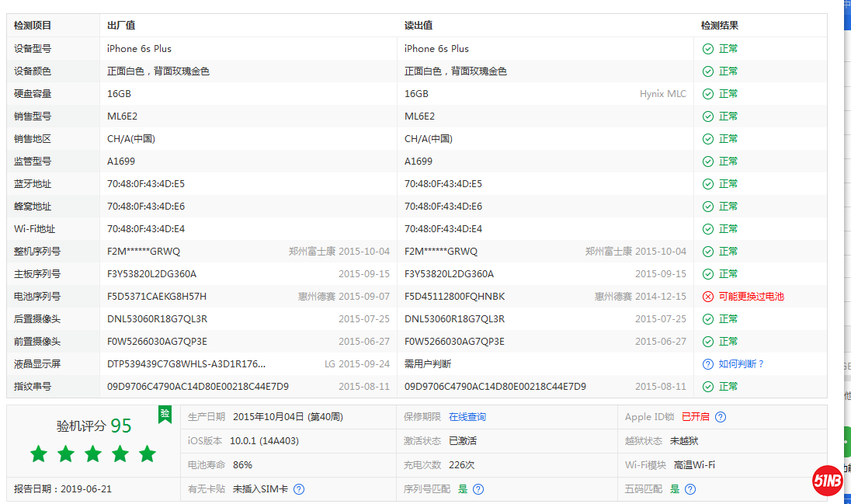The image size is (851, 504).
Task: Click the question mark icon beside 序列号匹配
Action: (479, 489)
